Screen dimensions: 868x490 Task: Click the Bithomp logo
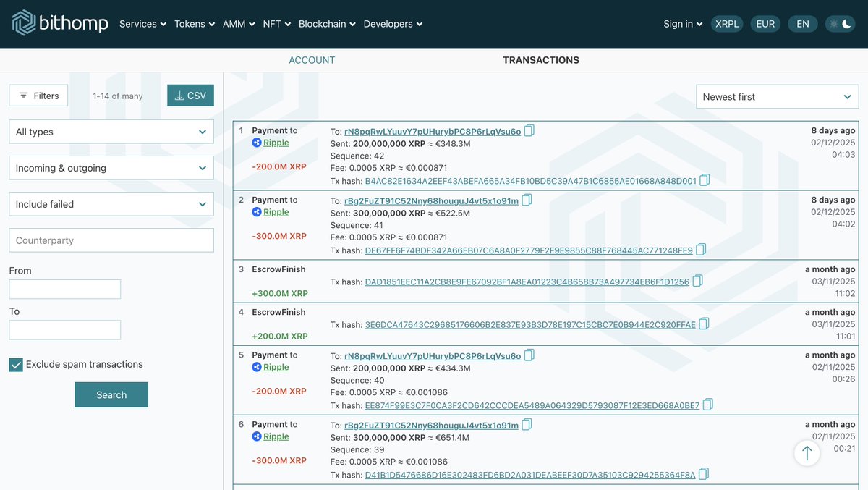coord(60,23)
